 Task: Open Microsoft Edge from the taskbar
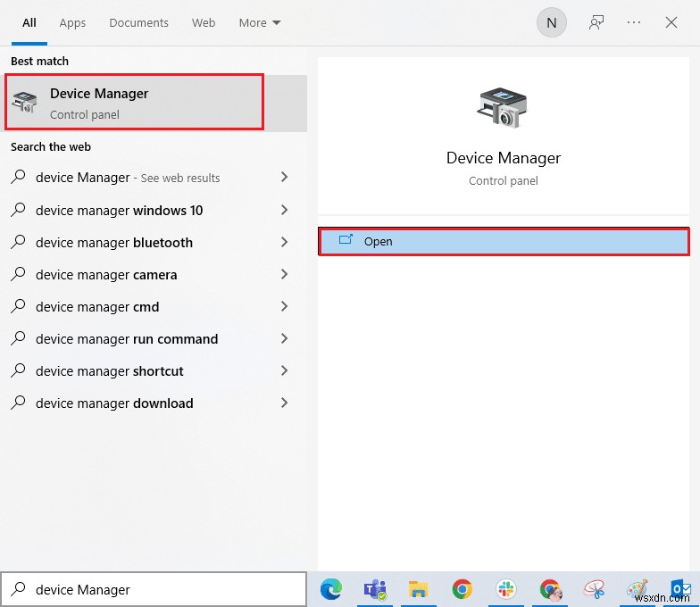(x=330, y=589)
